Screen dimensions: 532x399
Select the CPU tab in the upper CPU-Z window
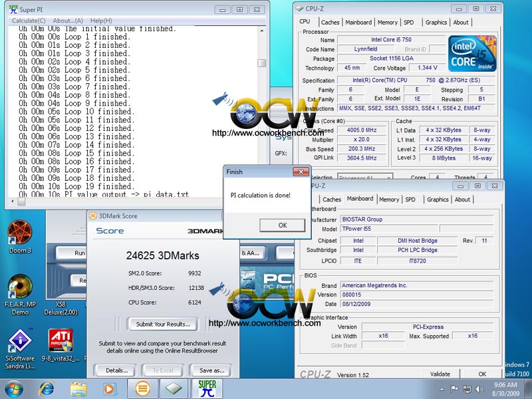(305, 22)
